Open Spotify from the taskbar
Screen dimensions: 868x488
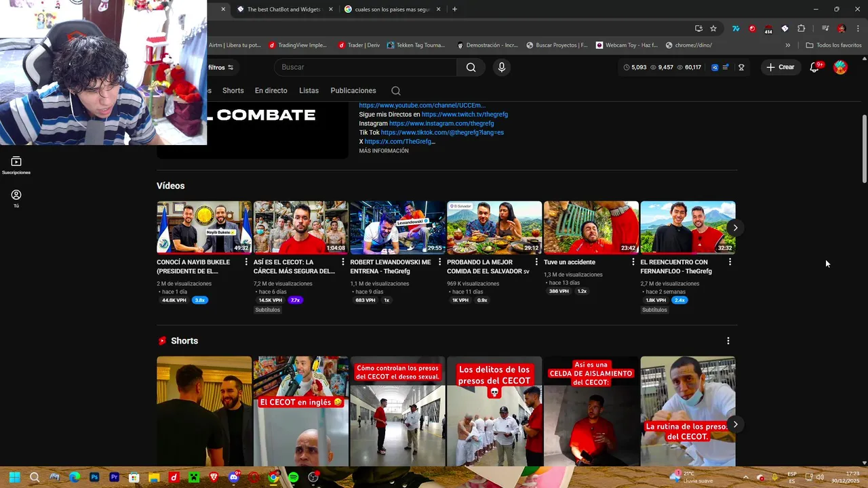[x=293, y=477]
